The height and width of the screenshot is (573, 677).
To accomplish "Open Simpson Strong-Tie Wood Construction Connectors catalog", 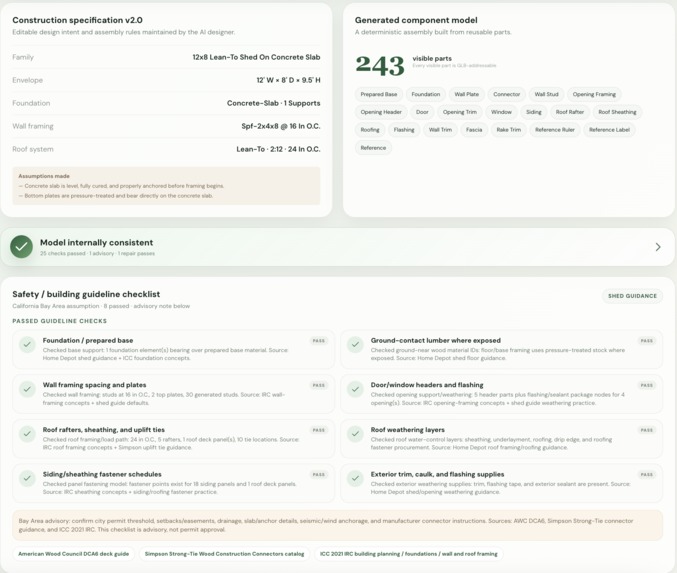I will point(224,554).
